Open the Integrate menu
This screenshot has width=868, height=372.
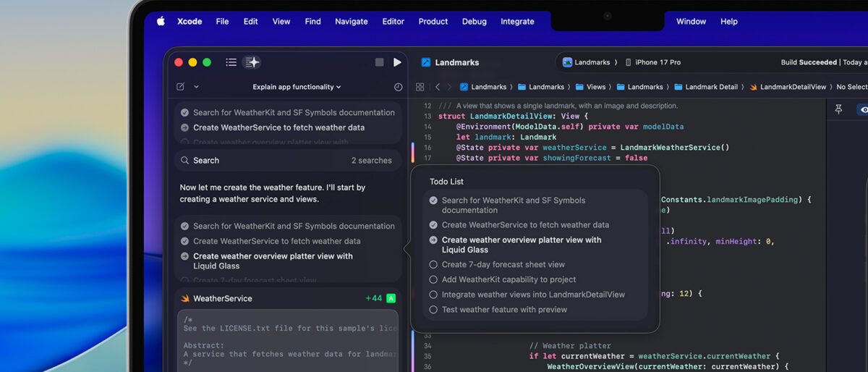517,21
